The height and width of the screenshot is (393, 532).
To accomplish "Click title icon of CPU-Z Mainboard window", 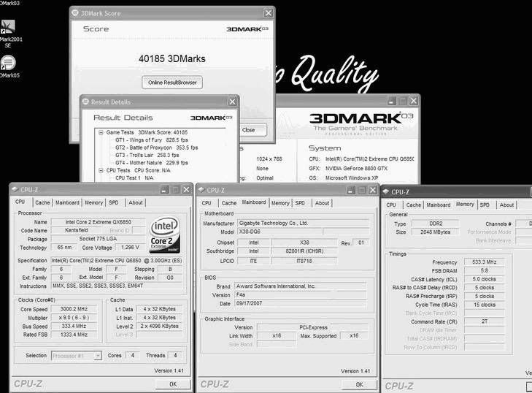I will tap(201, 190).
